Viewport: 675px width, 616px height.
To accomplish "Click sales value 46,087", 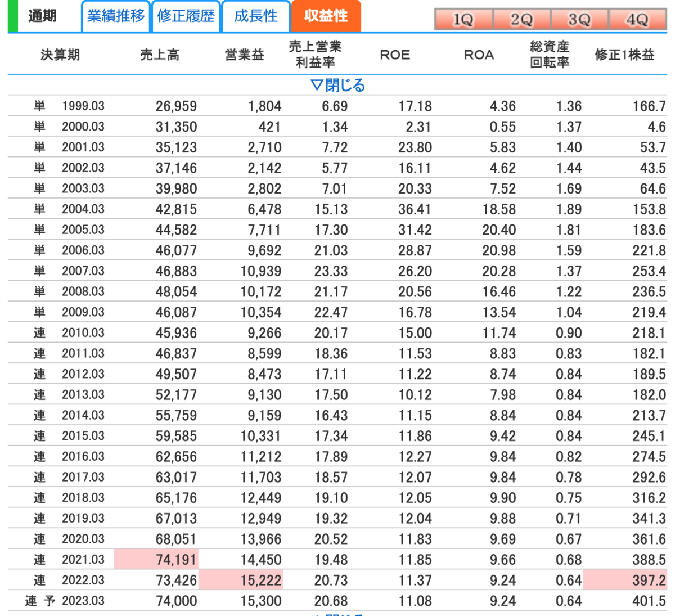I will point(176,312).
